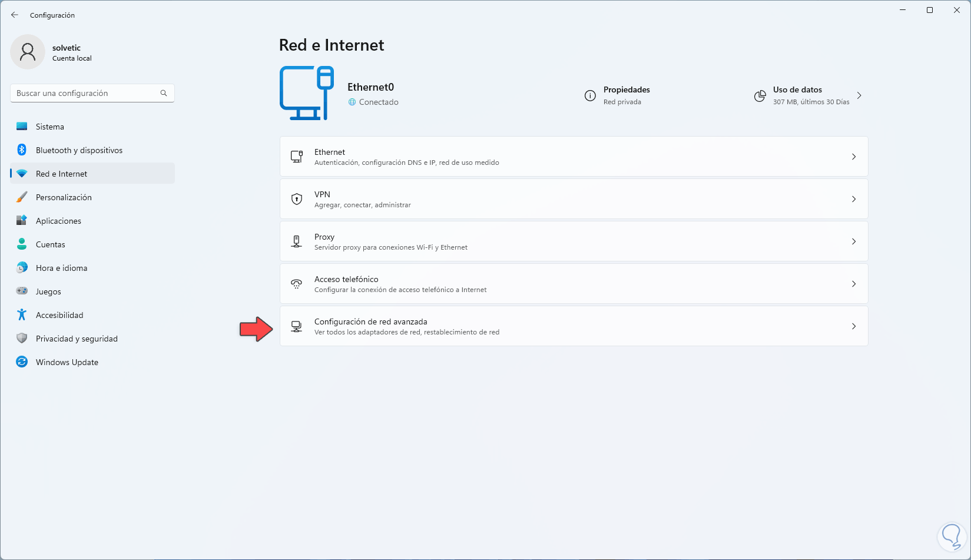Click the large Ethernet0 computer icon
Screen dimensions: 971x560
click(307, 93)
